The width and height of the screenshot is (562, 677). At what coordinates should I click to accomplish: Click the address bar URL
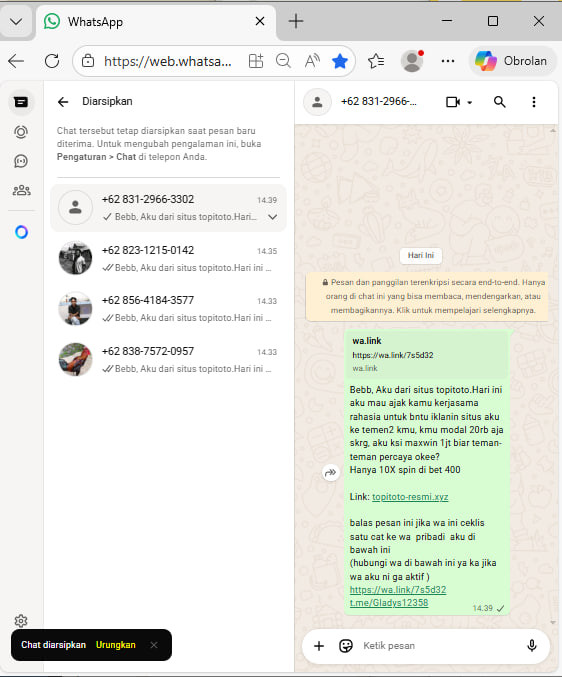[167, 61]
